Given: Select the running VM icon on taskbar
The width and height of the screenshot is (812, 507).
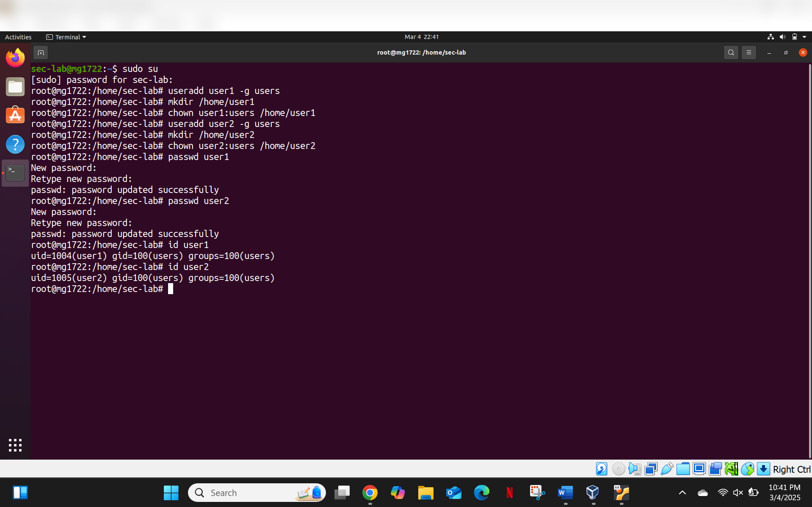Looking at the screenshot, I should pyautogui.click(x=621, y=493).
